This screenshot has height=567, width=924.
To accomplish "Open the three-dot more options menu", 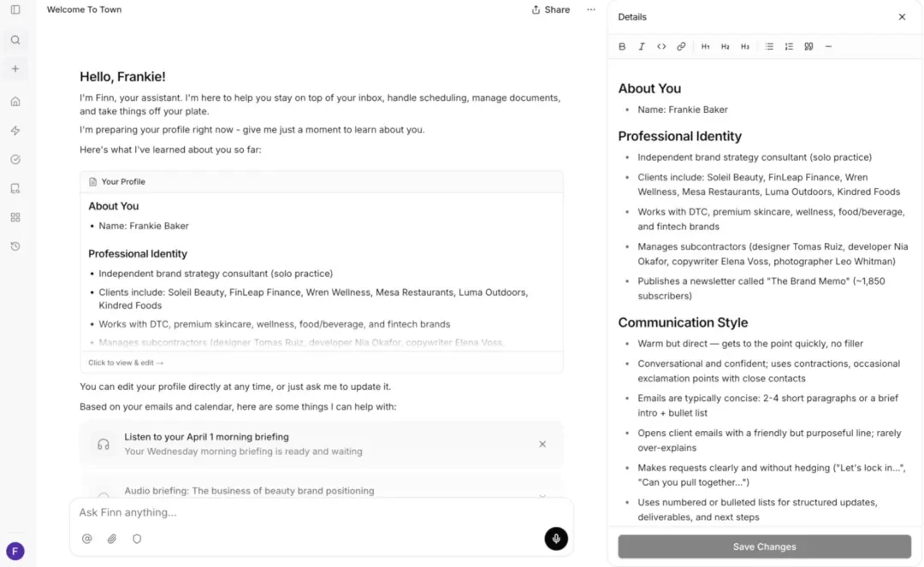I will [x=591, y=9].
